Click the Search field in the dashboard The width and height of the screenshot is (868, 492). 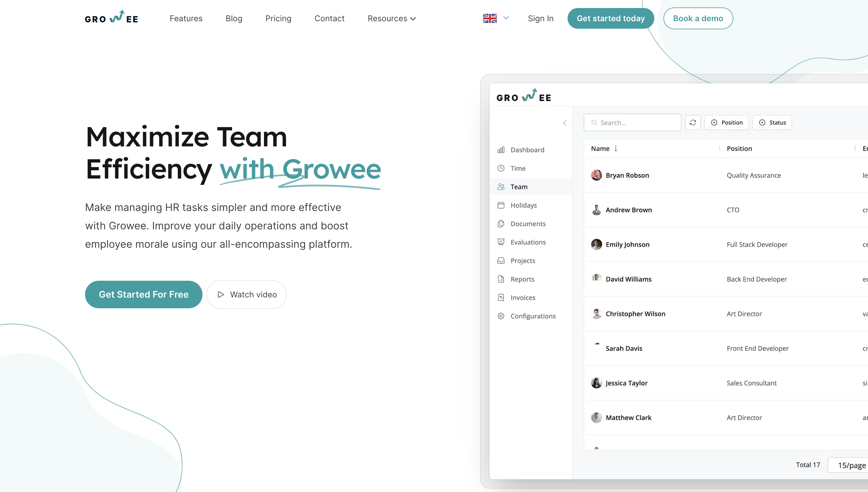[632, 122]
